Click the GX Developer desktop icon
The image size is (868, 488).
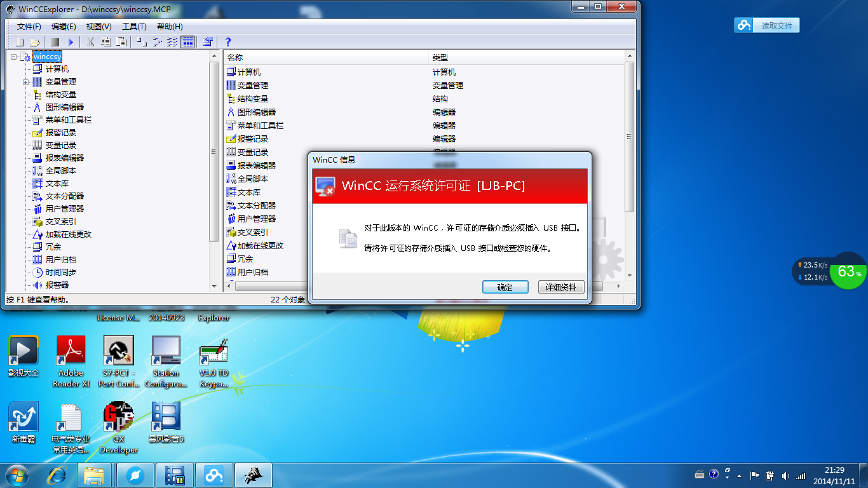tap(119, 427)
